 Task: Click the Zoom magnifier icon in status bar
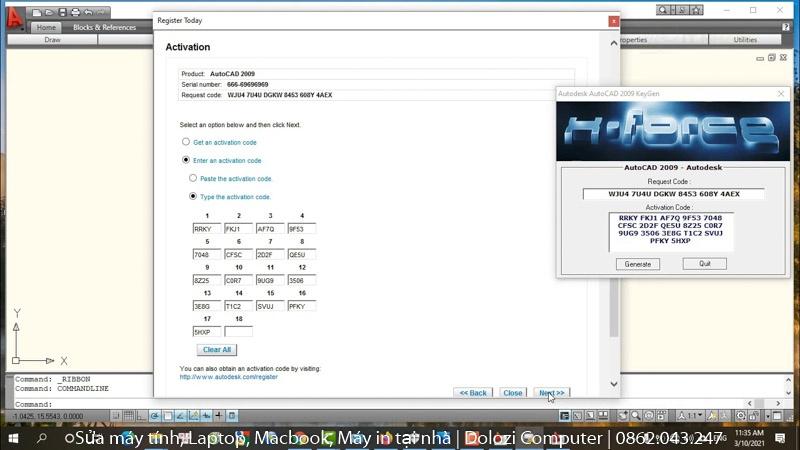(636, 416)
